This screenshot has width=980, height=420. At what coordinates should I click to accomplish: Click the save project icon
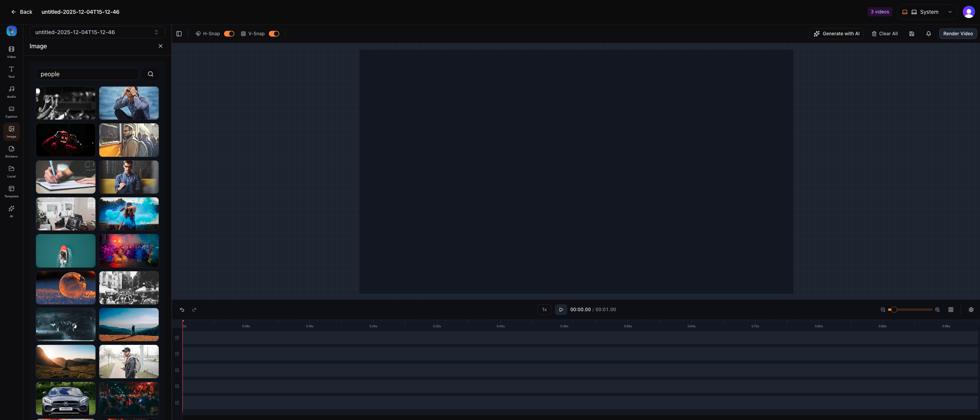pos(912,34)
